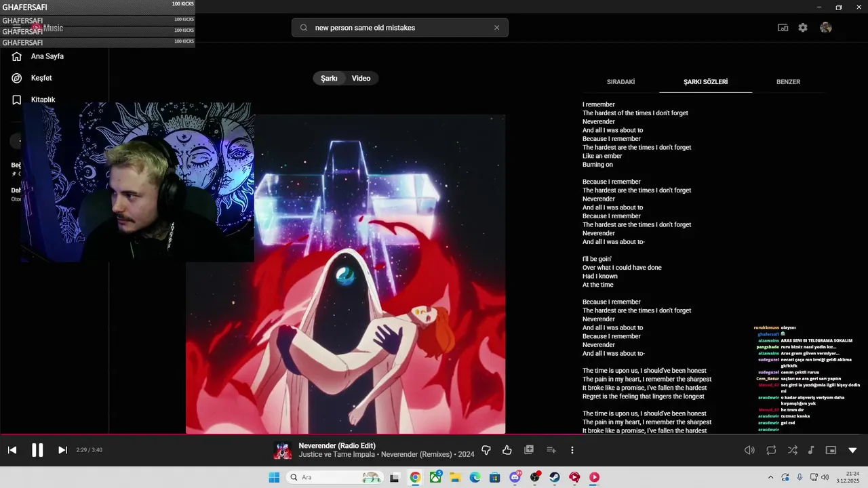Image resolution: width=868 pixels, height=488 pixels.
Task: Click the lyric line "Like an ember"
Action: (602, 156)
